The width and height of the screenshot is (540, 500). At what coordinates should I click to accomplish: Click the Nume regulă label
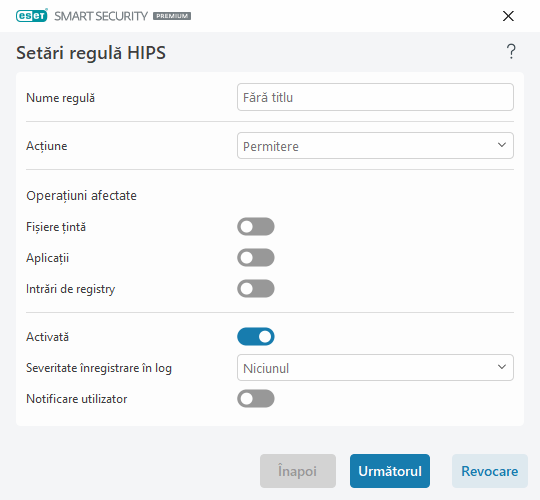click(61, 98)
